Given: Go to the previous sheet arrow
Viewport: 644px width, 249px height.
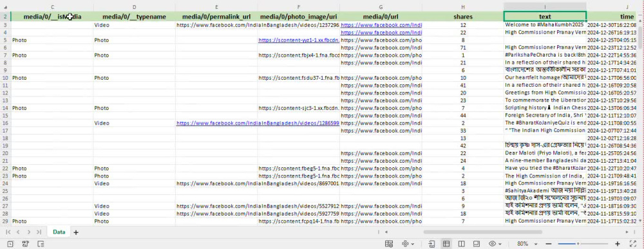Looking at the screenshot, I should (x=18, y=232).
